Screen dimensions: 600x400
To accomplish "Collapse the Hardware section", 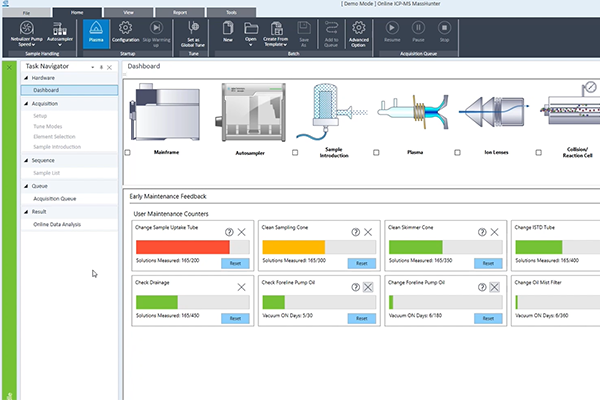I will pos(26,78).
